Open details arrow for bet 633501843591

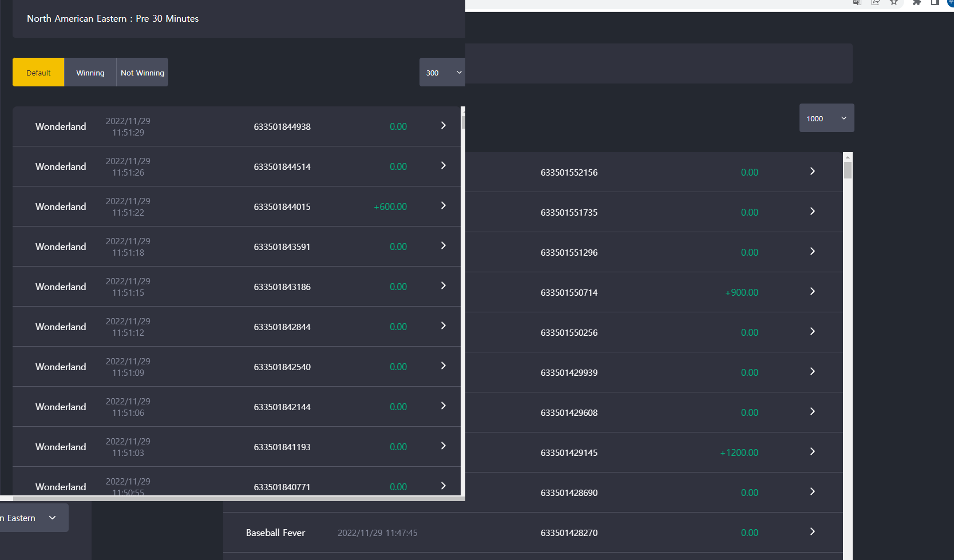coord(443,245)
